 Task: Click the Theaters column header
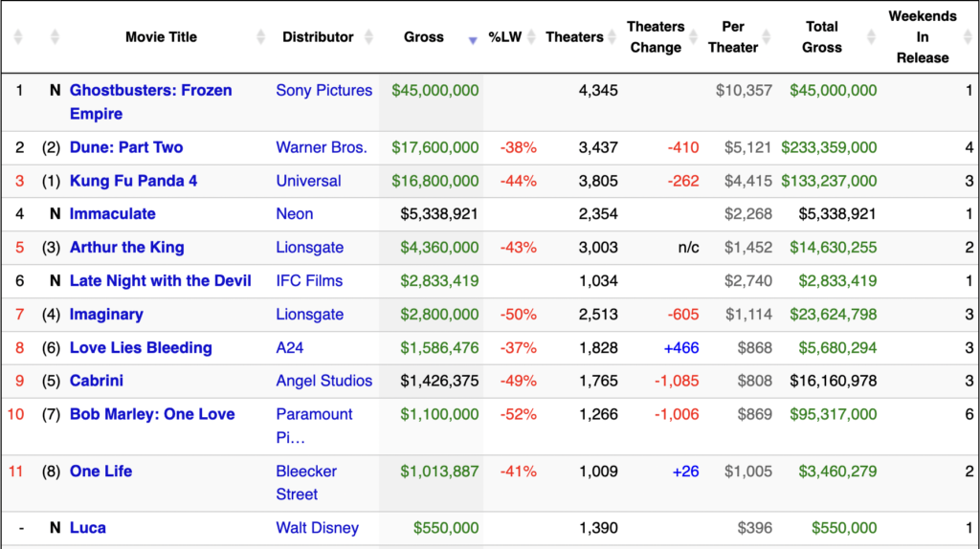(x=574, y=37)
